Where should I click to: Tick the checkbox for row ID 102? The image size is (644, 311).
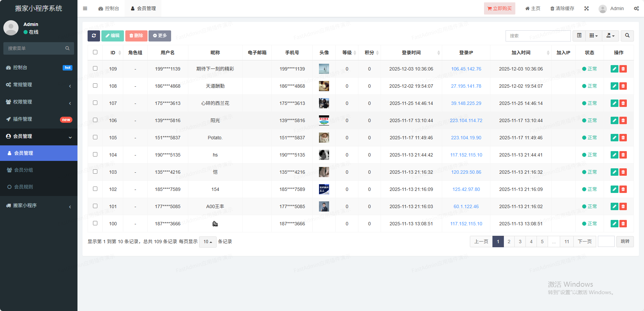(x=95, y=189)
